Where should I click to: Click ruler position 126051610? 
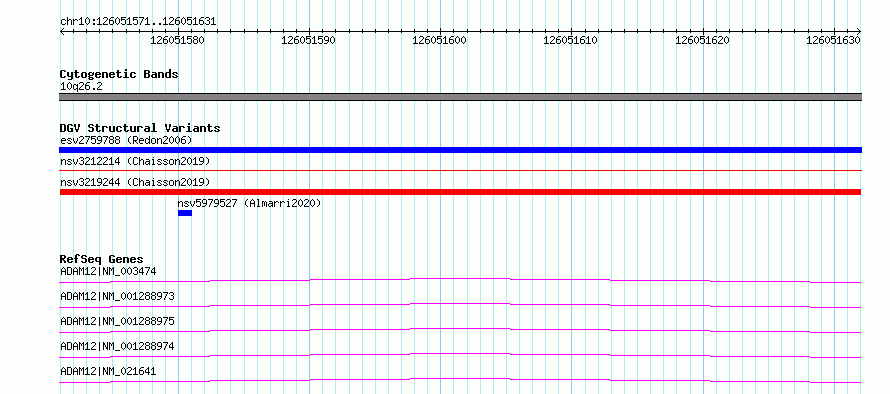click(571, 41)
